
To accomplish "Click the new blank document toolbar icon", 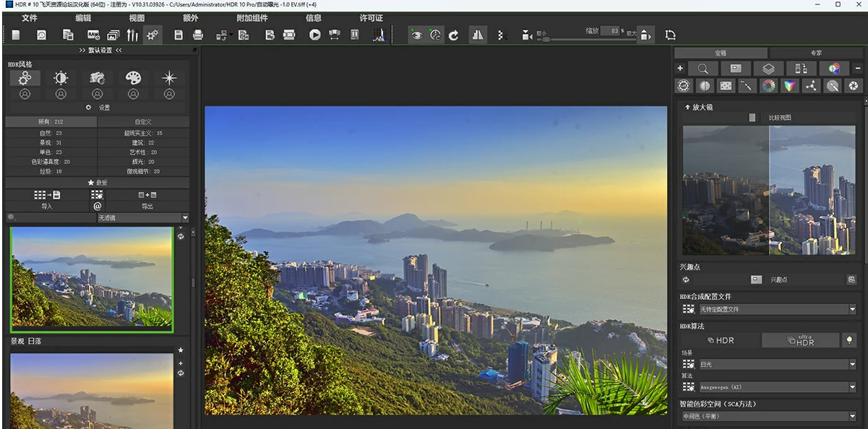I will (x=16, y=35).
